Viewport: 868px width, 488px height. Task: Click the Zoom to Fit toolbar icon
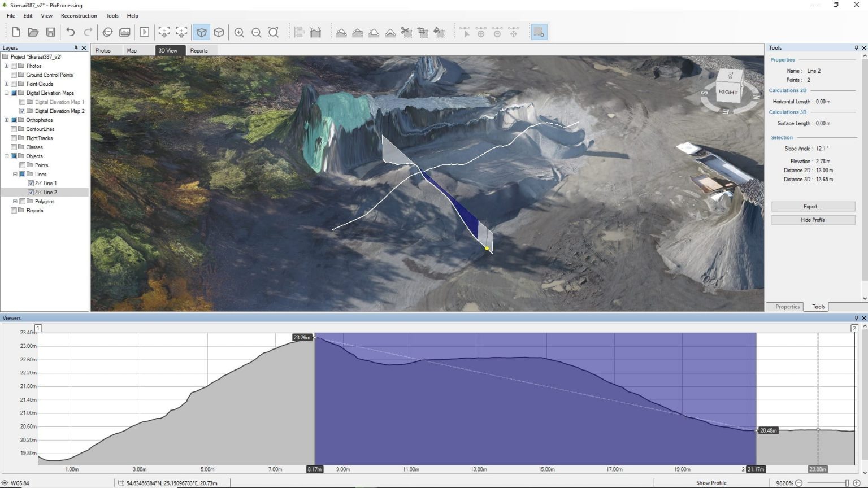(274, 32)
